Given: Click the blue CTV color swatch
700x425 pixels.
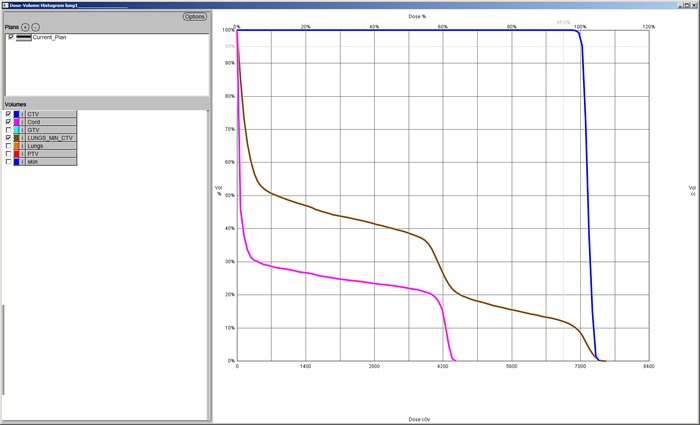Looking at the screenshot, I should tap(17, 114).
